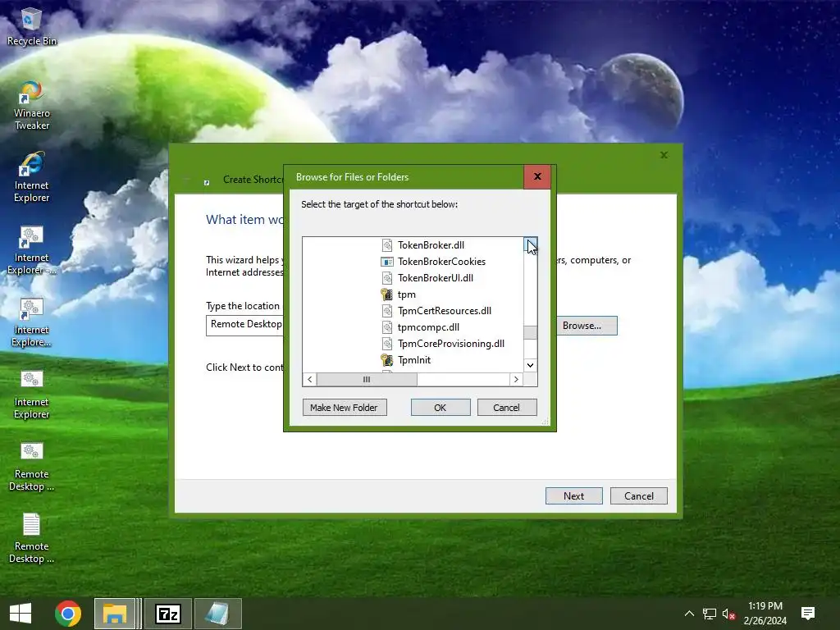Open the Action Center notifications icon

tap(808, 614)
